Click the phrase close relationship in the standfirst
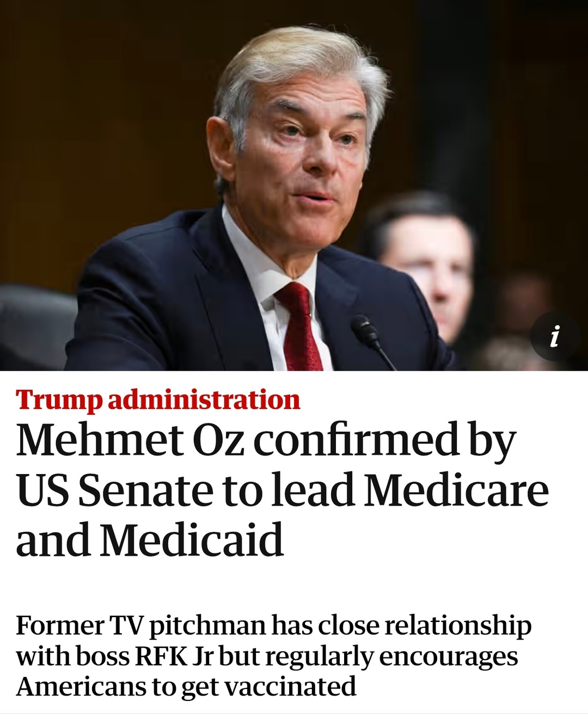 424,626
